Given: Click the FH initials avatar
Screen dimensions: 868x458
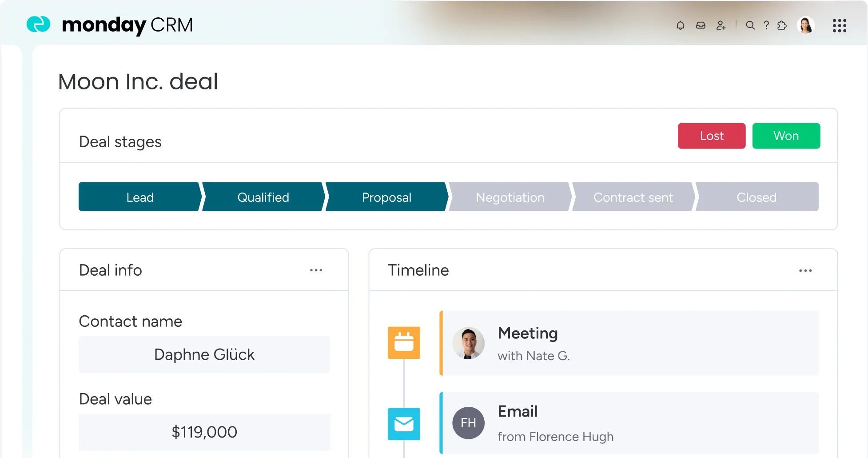Looking at the screenshot, I should [x=468, y=423].
